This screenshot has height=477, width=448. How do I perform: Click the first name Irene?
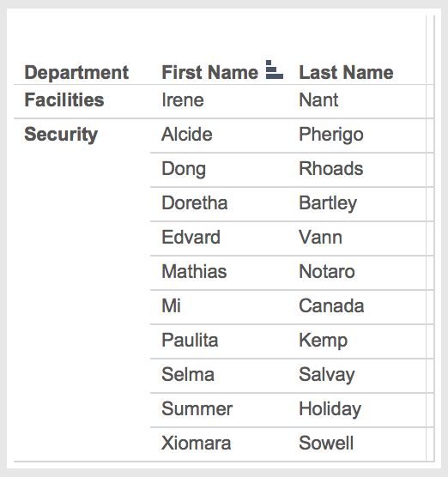(183, 100)
